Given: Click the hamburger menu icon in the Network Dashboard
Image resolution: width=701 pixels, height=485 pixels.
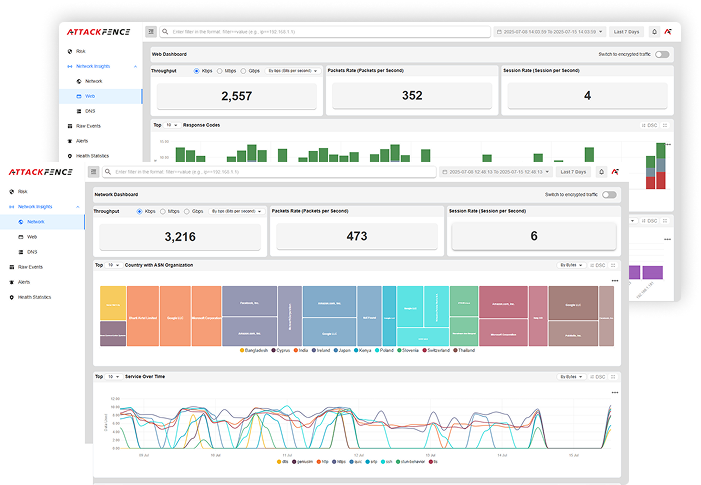Looking at the screenshot, I should coord(94,172).
